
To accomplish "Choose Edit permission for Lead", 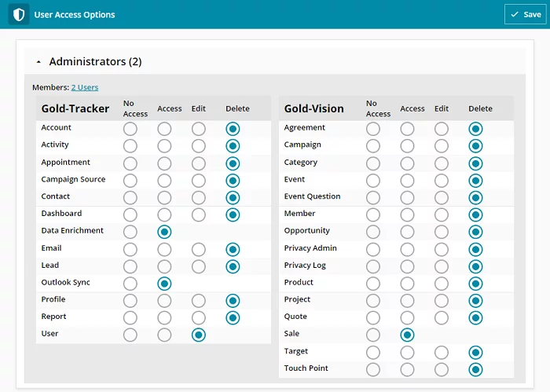I will [199, 266].
